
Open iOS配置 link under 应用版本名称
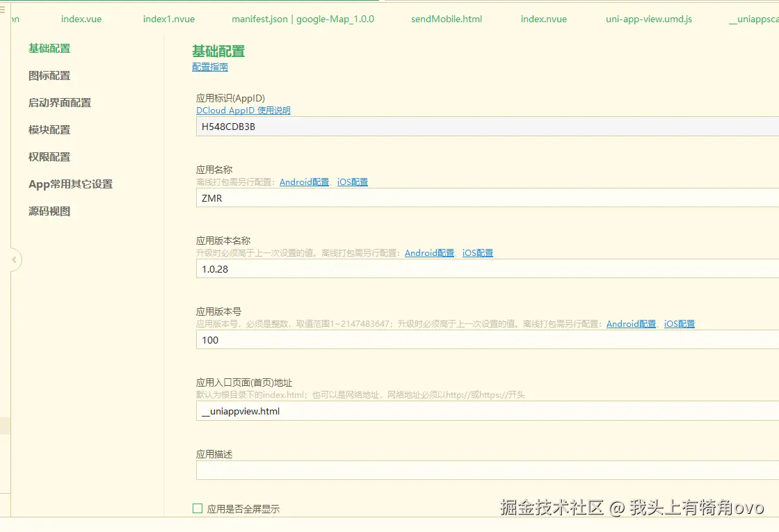tap(477, 253)
